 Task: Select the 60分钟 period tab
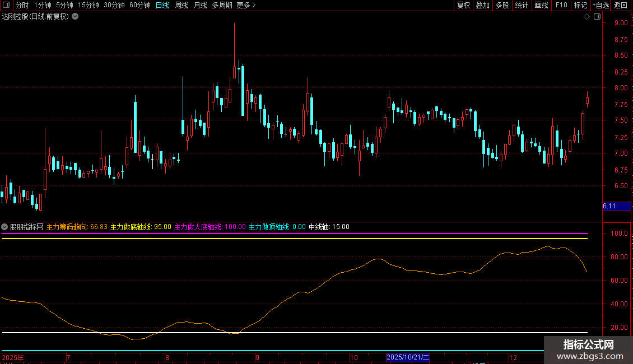click(x=139, y=6)
